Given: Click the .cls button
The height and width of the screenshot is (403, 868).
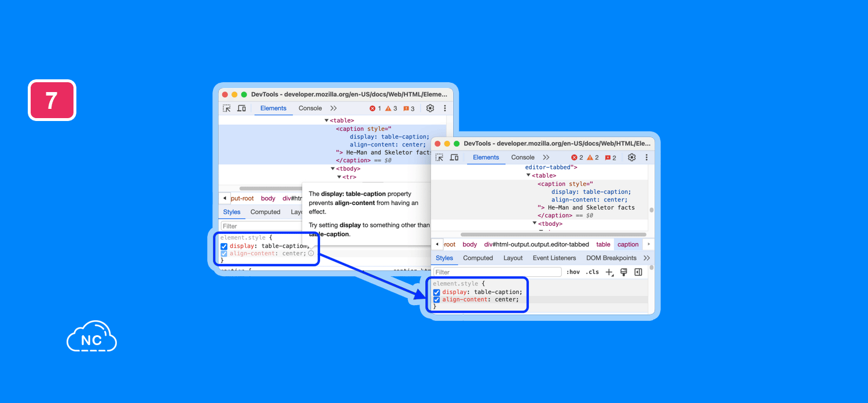Looking at the screenshot, I should (592, 272).
